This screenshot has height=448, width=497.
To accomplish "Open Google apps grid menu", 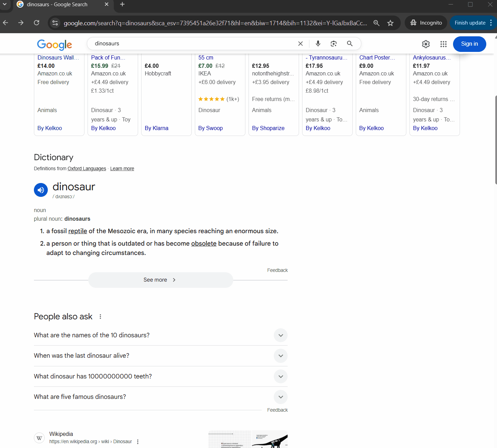I will 443,44.
